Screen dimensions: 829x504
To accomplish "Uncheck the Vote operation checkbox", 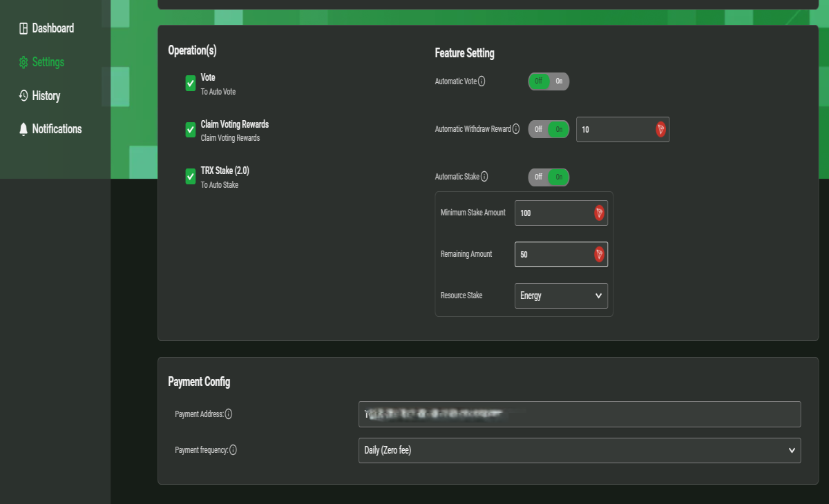I will point(191,84).
